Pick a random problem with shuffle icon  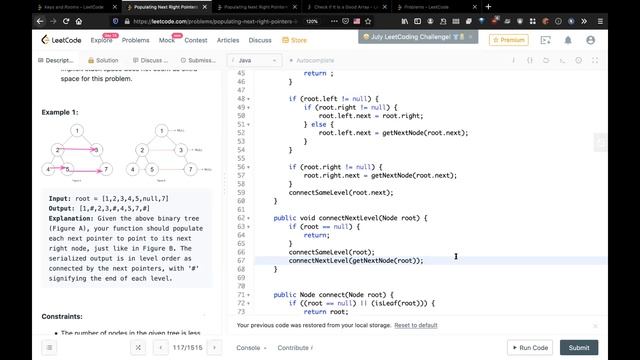pos(138,347)
